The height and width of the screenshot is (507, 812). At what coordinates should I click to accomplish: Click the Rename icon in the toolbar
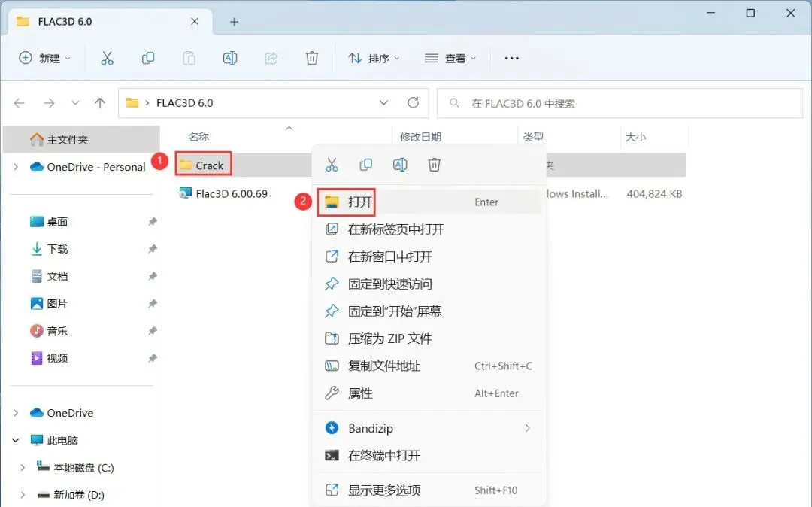coord(230,58)
